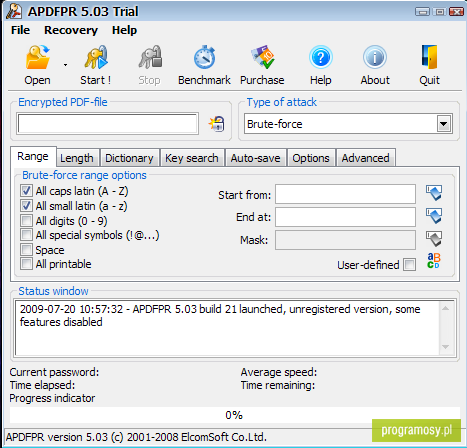Click the 0% progress bar

pyautogui.click(x=235, y=415)
